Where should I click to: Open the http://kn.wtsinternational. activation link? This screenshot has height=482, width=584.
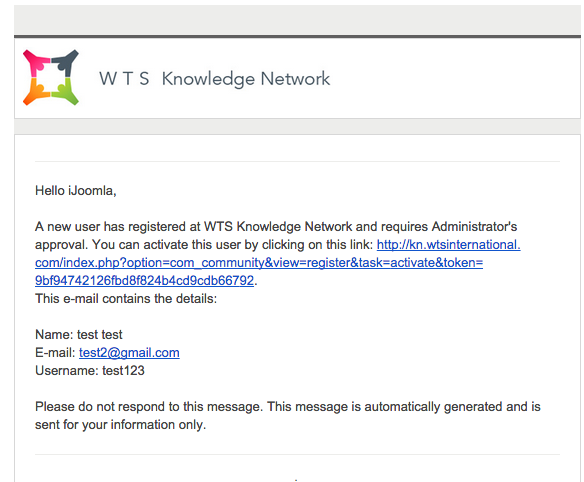click(448, 245)
